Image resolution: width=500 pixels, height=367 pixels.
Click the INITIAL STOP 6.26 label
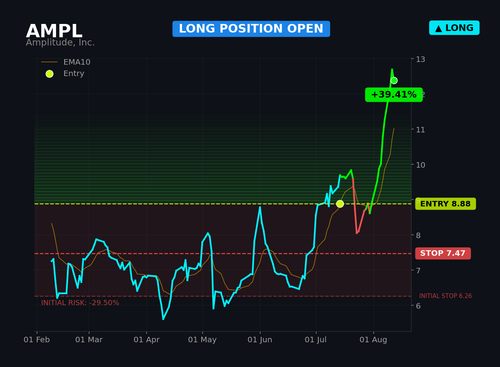(x=445, y=296)
